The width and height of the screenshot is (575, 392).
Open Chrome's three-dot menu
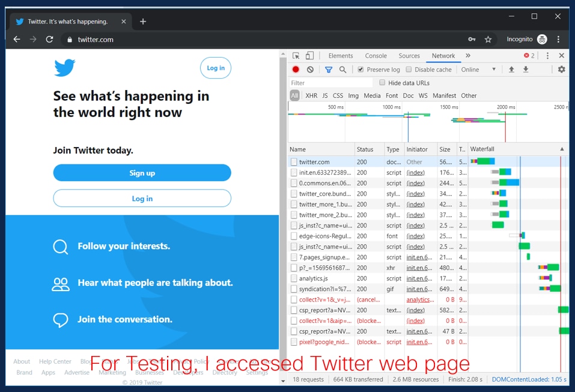point(558,39)
